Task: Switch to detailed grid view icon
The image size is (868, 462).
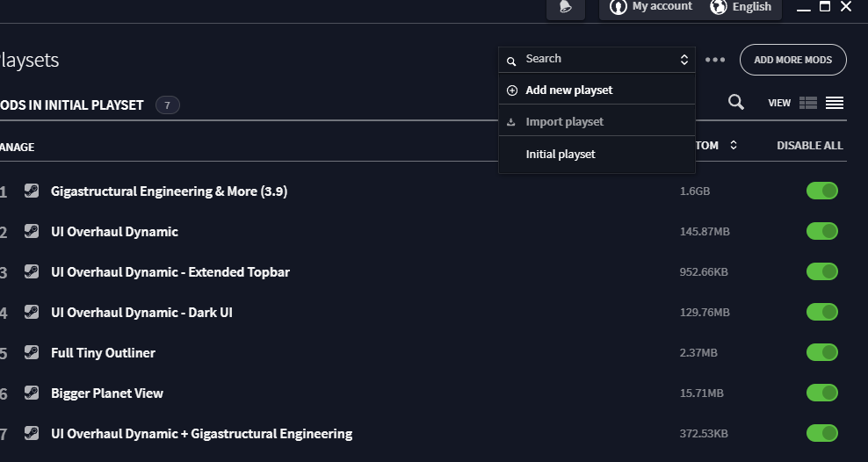Action: click(807, 103)
